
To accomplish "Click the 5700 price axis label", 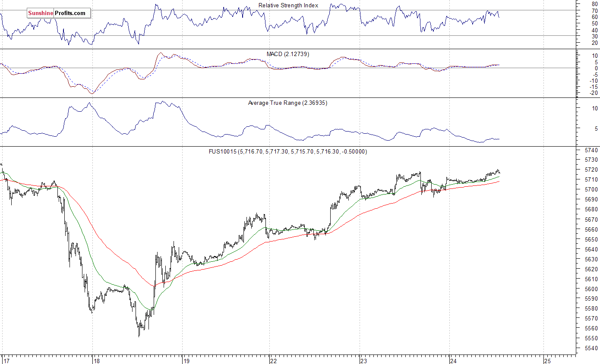I will click(591, 190).
